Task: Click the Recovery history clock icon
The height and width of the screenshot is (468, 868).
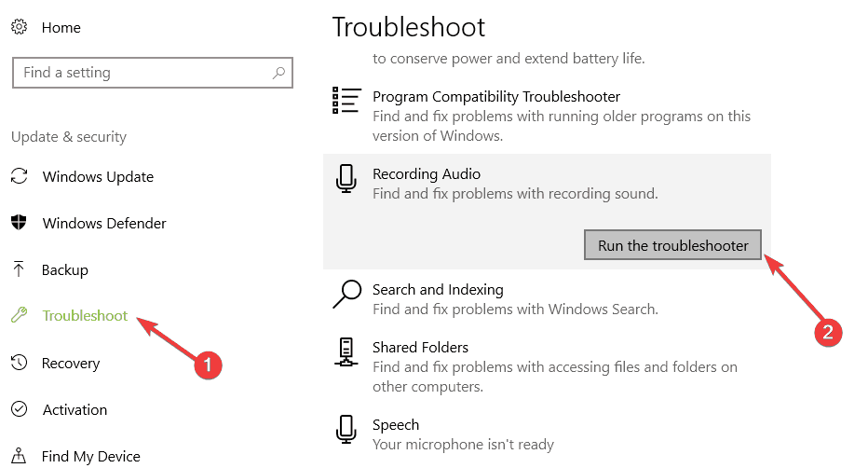Action: click(19, 363)
